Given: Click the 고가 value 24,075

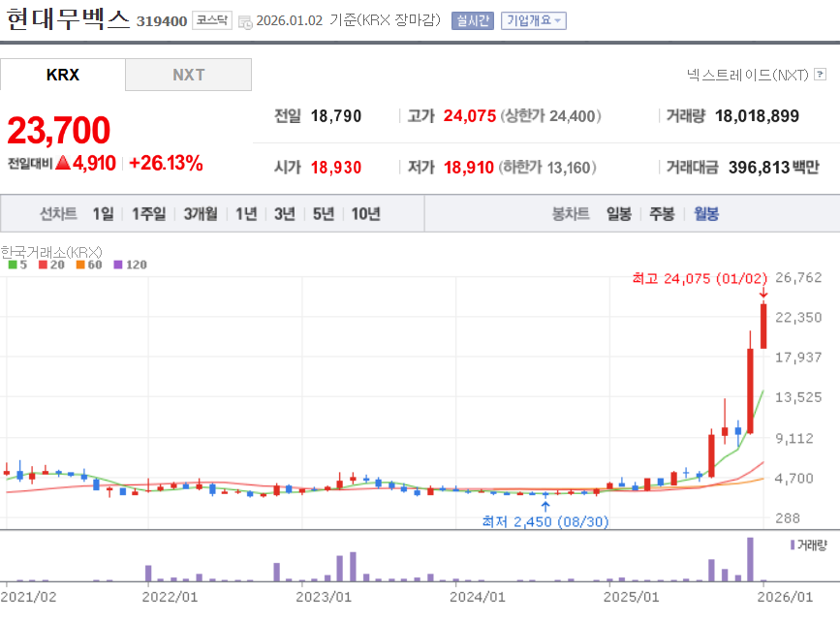Looking at the screenshot, I should (470, 116).
